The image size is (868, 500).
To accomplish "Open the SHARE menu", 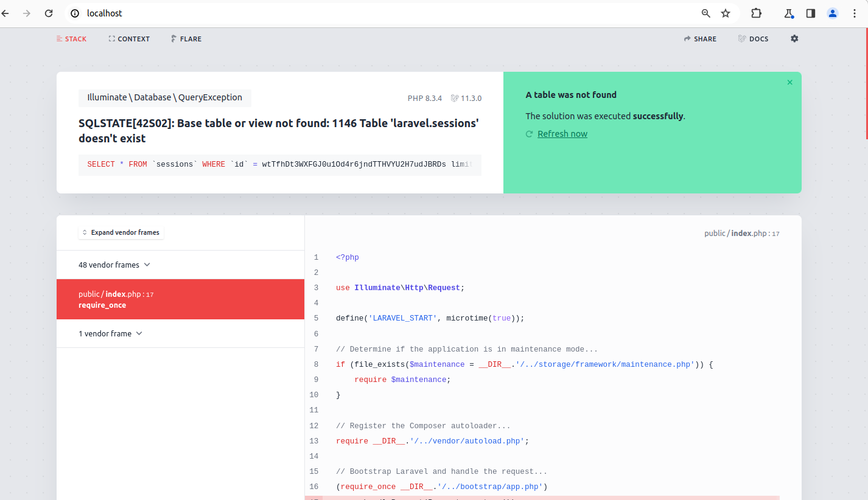I will coord(701,39).
